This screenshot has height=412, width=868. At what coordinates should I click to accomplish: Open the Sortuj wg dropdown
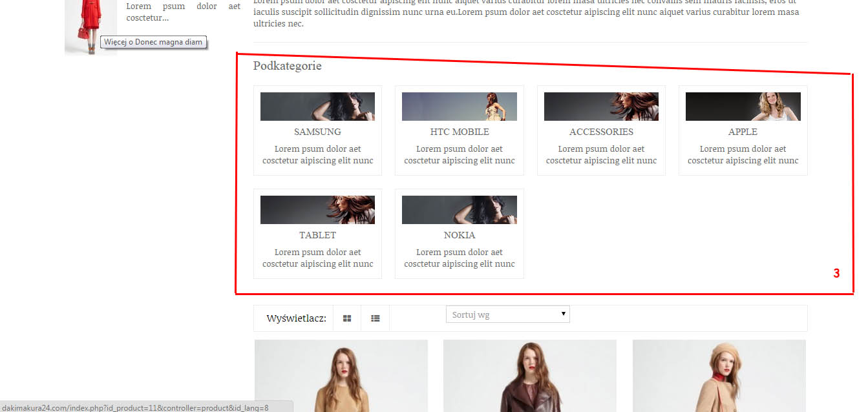(x=508, y=314)
